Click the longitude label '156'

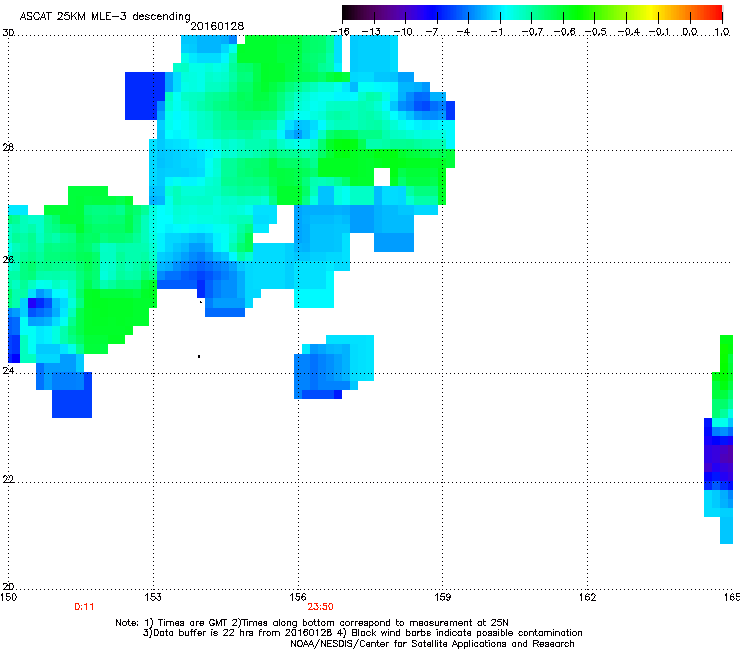click(298, 597)
